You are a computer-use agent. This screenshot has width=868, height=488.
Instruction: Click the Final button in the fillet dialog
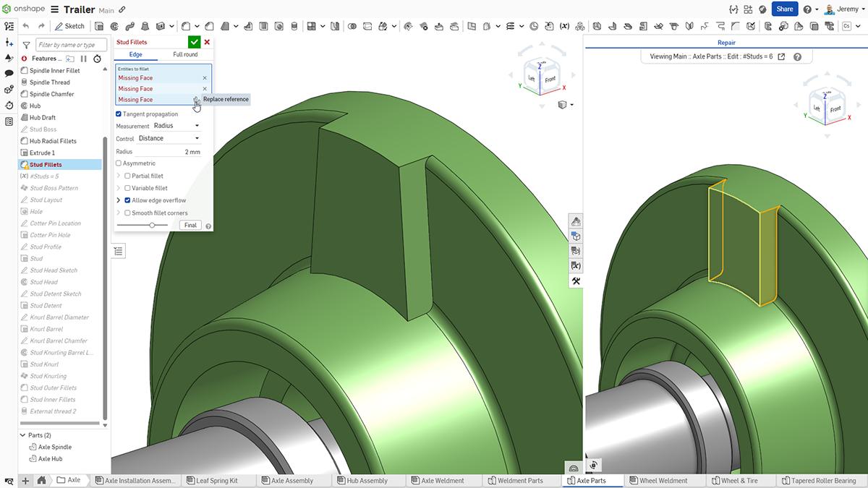coord(190,225)
